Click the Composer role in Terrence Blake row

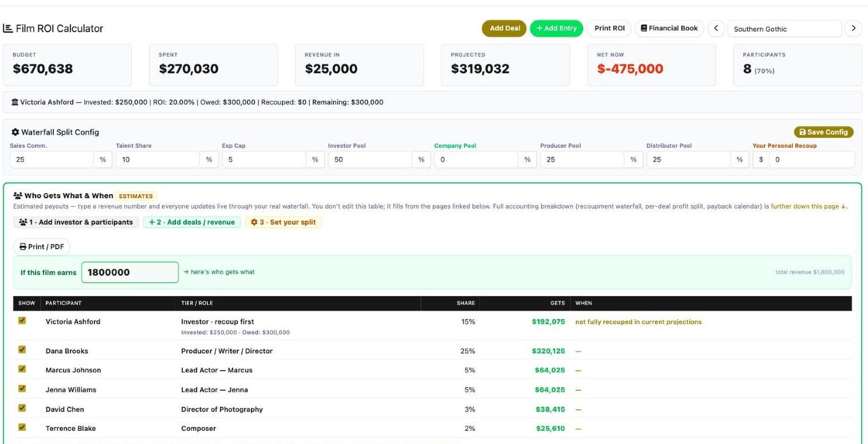pos(199,429)
